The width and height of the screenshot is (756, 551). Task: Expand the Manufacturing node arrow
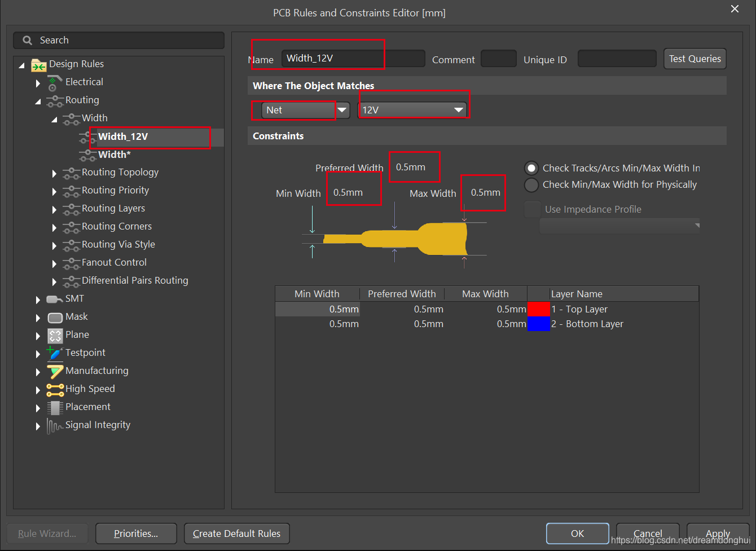coord(38,372)
